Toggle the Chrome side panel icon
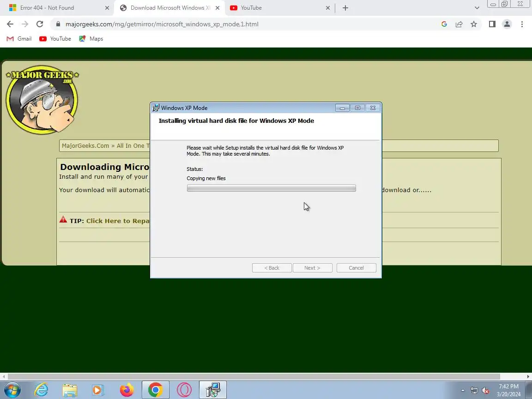532x399 pixels. pyautogui.click(x=492, y=24)
